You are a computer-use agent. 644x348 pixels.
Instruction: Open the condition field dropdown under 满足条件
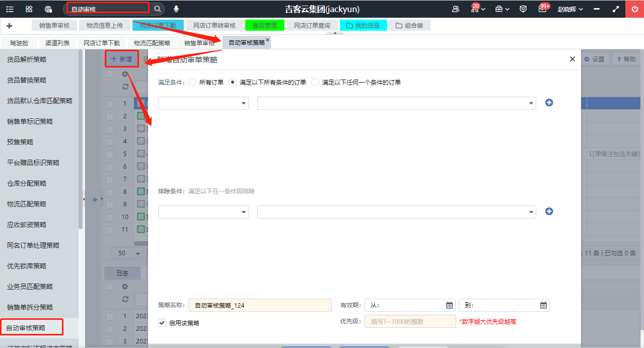203,103
